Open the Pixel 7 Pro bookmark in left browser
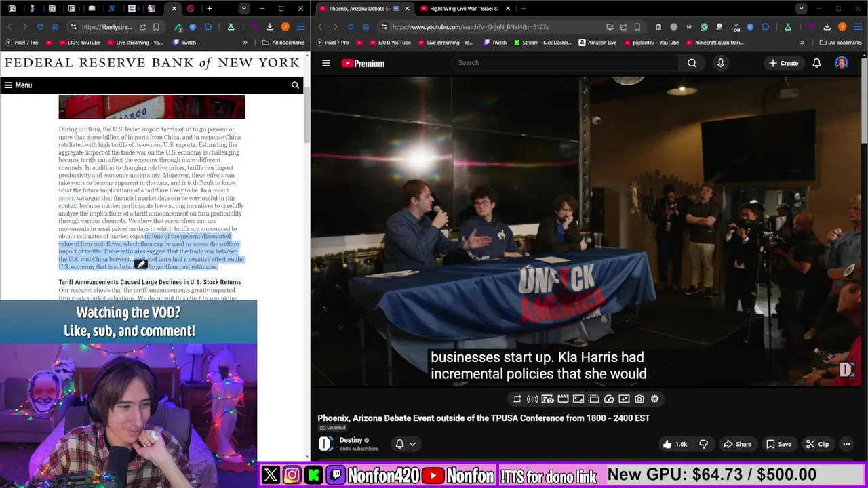Screen dimensions: 868x488 tap(22, 43)
